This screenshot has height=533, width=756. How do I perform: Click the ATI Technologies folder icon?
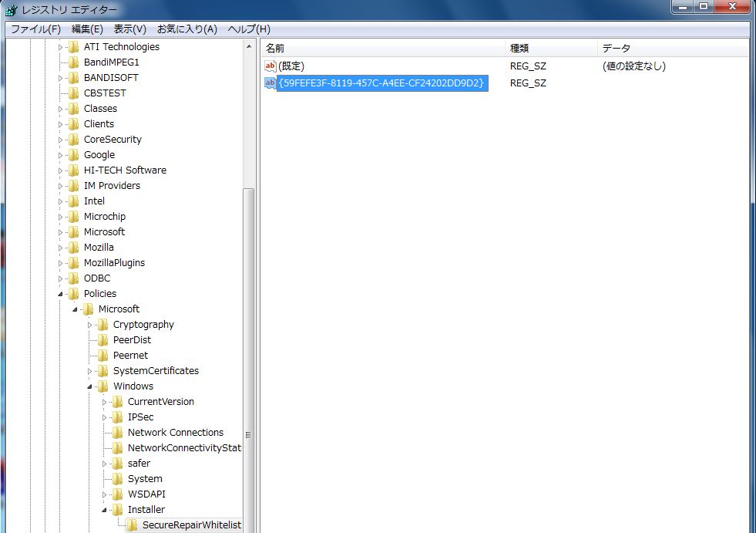pyautogui.click(x=74, y=47)
